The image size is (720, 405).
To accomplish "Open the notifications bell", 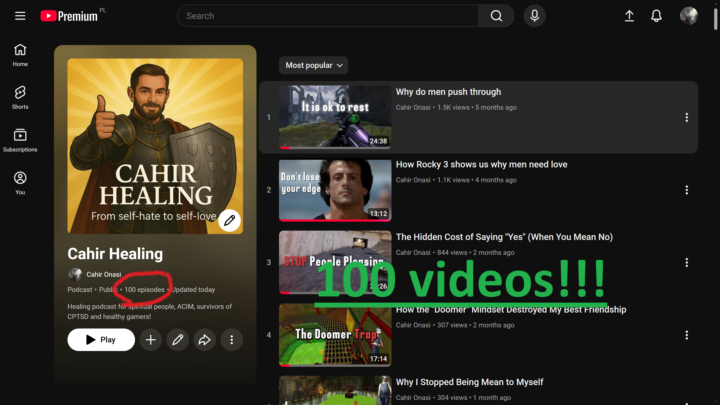I will tap(656, 16).
